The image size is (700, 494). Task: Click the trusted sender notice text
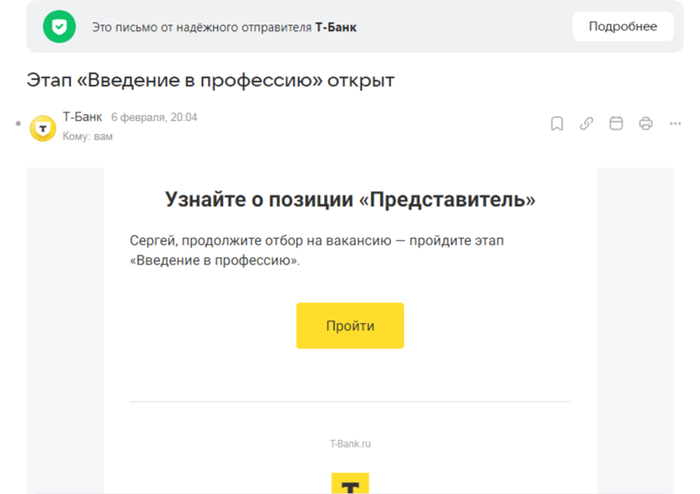click(224, 27)
